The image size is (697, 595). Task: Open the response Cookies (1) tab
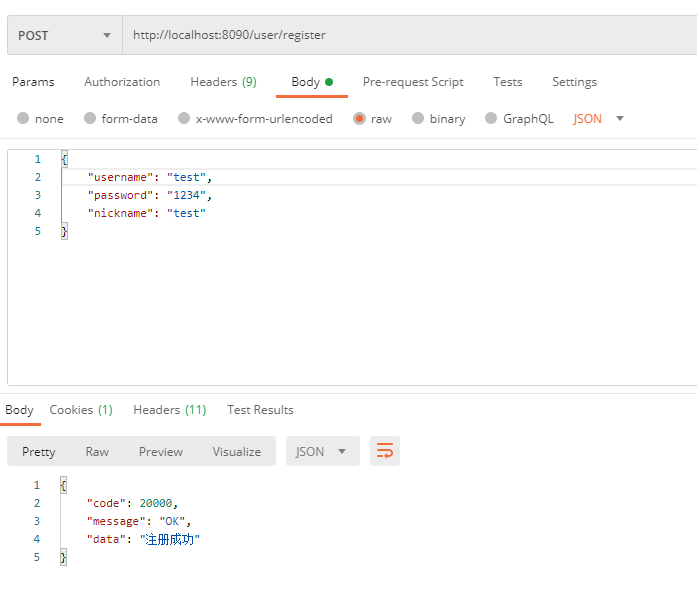click(81, 410)
